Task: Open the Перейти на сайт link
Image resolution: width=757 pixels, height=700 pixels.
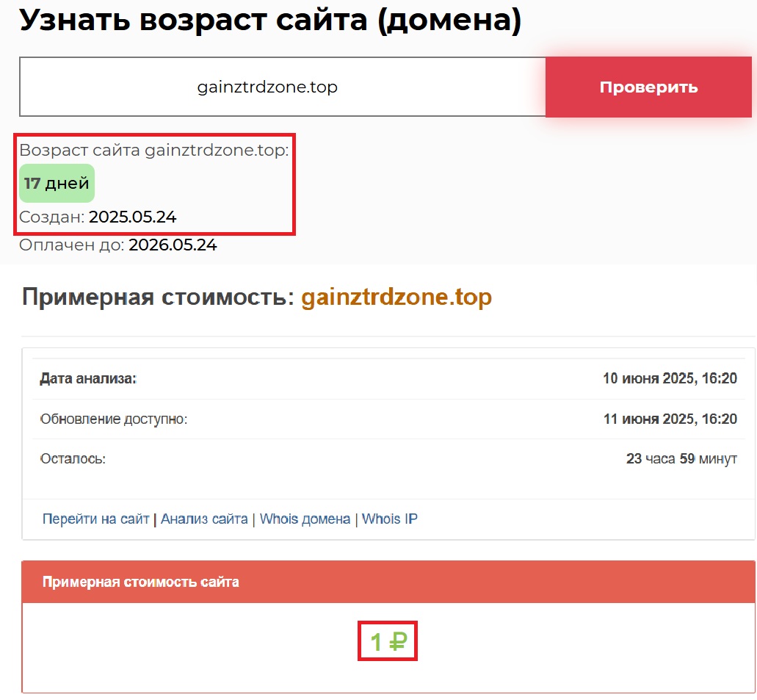Action: coord(95,519)
